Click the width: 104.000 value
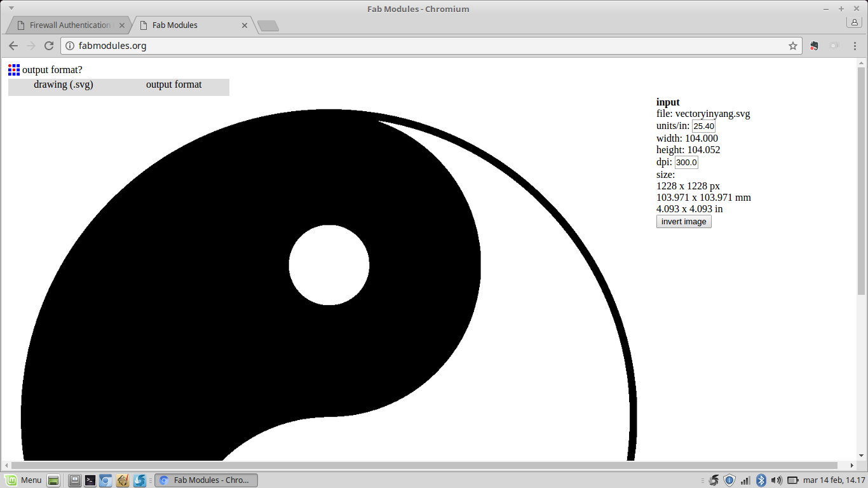Image resolution: width=868 pixels, height=488 pixels. (688, 139)
